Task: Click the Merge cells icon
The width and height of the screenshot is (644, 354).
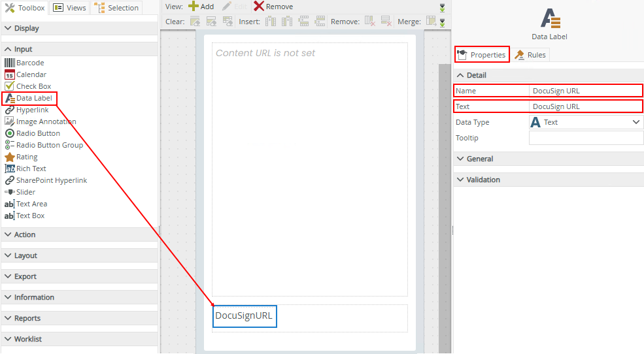Action: [432, 22]
